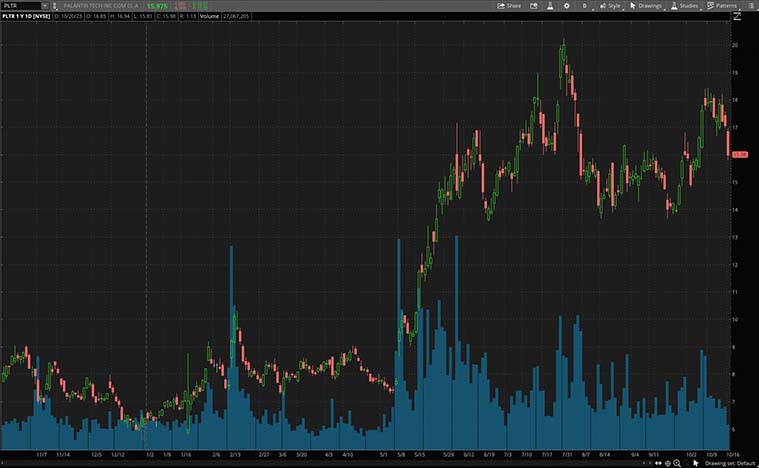The height and width of the screenshot is (468, 759).
Task: Click the red current price label on axis
Action: coord(740,154)
